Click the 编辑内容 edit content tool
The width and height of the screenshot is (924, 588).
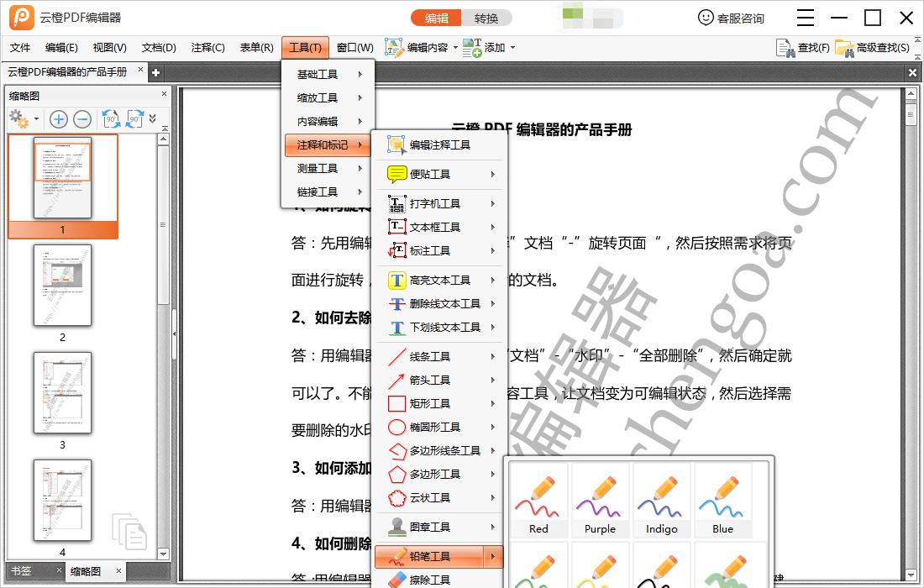click(x=417, y=48)
